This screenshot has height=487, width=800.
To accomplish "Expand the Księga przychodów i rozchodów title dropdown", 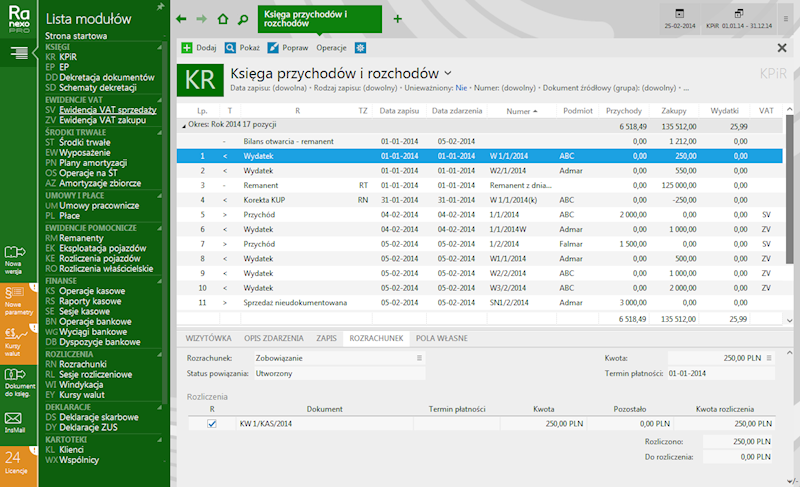I will click(448, 73).
